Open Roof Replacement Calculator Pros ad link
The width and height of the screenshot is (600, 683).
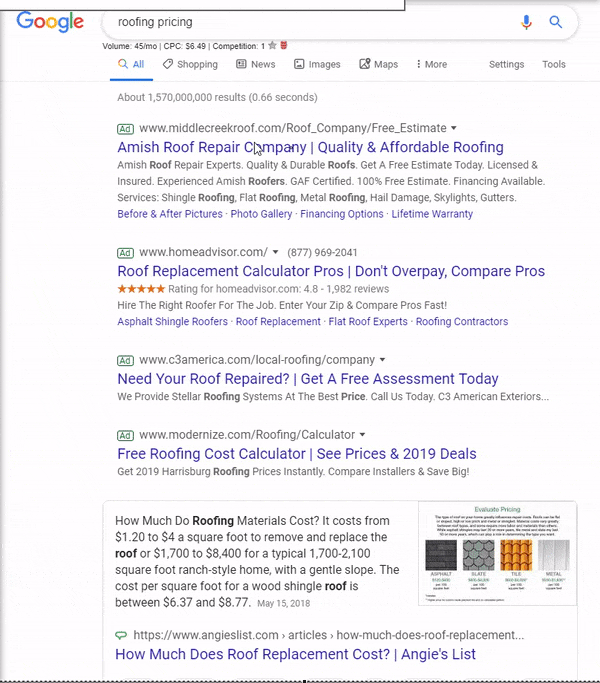[x=331, y=271]
